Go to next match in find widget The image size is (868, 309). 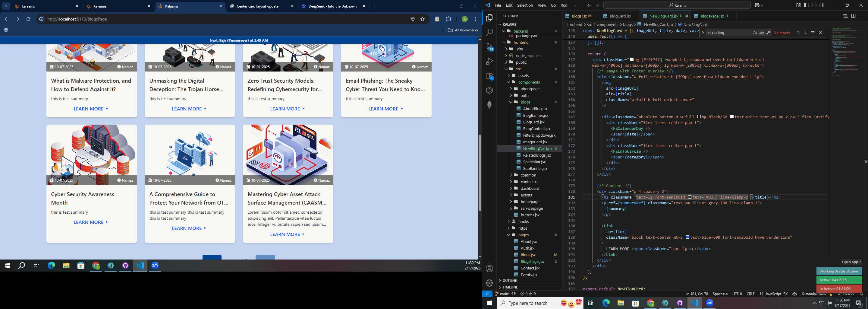[805, 33]
